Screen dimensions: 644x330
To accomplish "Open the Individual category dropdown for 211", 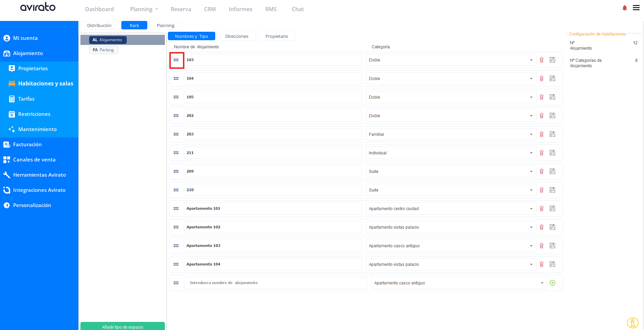I will pos(451,153).
